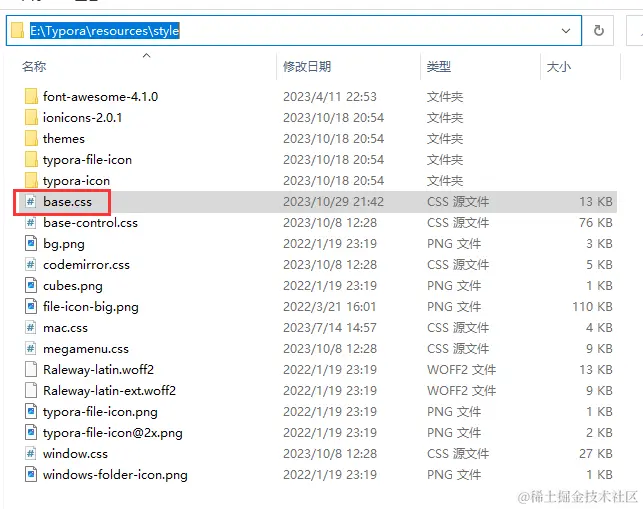
Task: Click the Raleway-latin.woff2 file icon
Action: 31,369
